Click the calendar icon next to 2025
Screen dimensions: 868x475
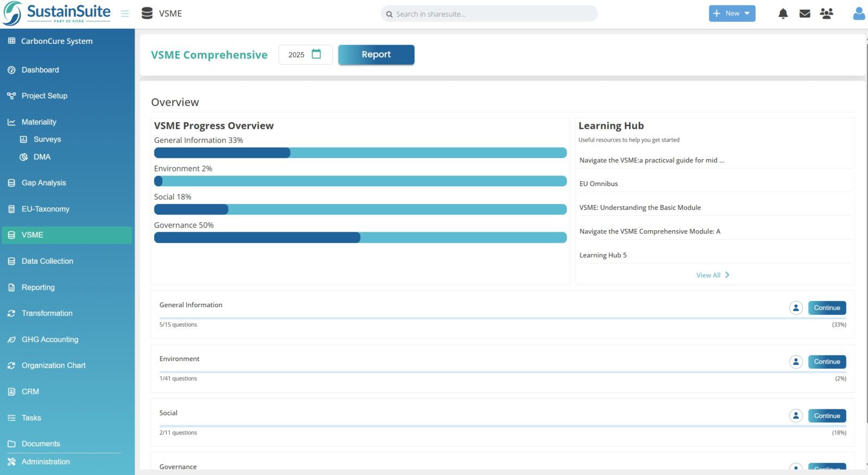(316, 54)
